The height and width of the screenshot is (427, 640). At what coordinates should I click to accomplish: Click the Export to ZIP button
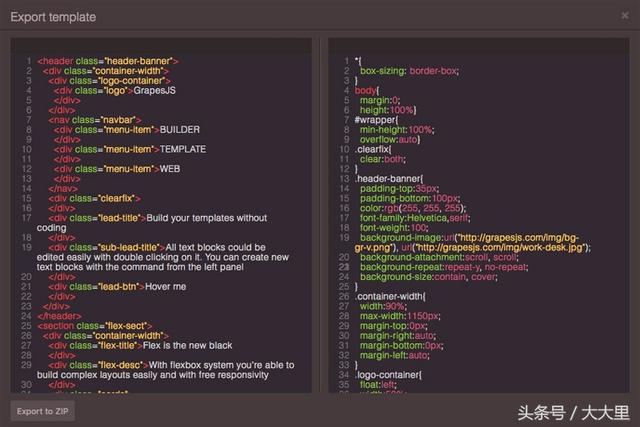coord(42,411)
